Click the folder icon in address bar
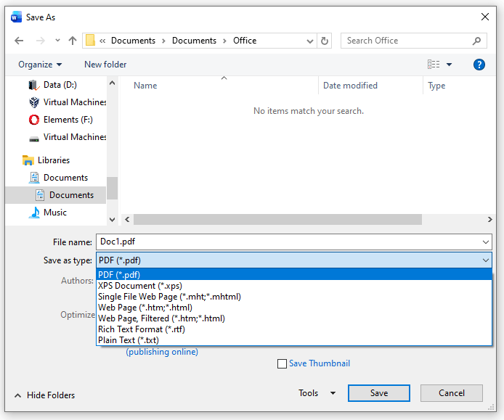The height and width of the screenshot is (420, 504). click(x=90, y=41)
